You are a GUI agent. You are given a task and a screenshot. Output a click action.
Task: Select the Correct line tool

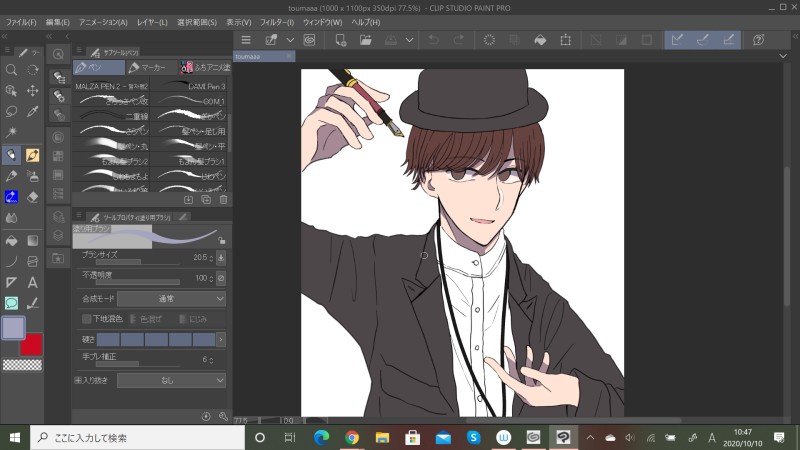point(33,303)
